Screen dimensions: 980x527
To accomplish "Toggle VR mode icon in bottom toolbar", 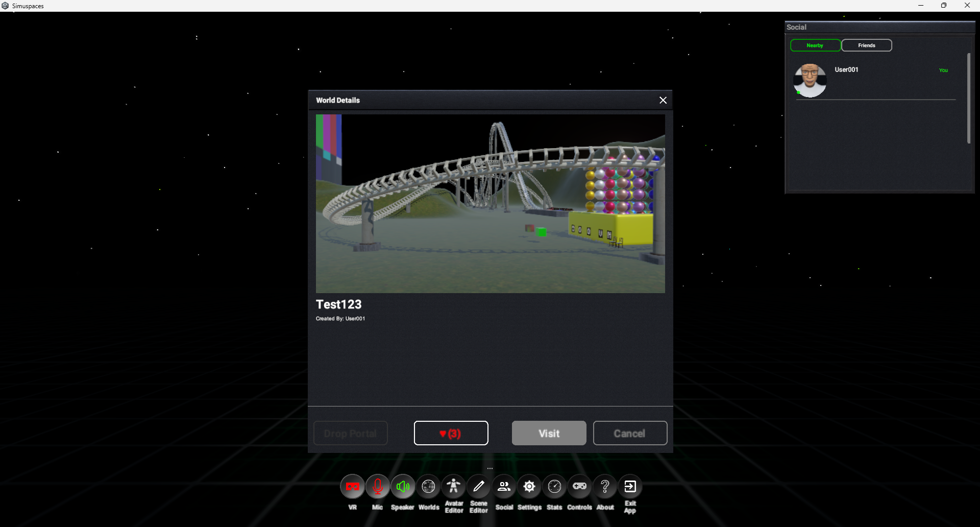I will 352,487.
